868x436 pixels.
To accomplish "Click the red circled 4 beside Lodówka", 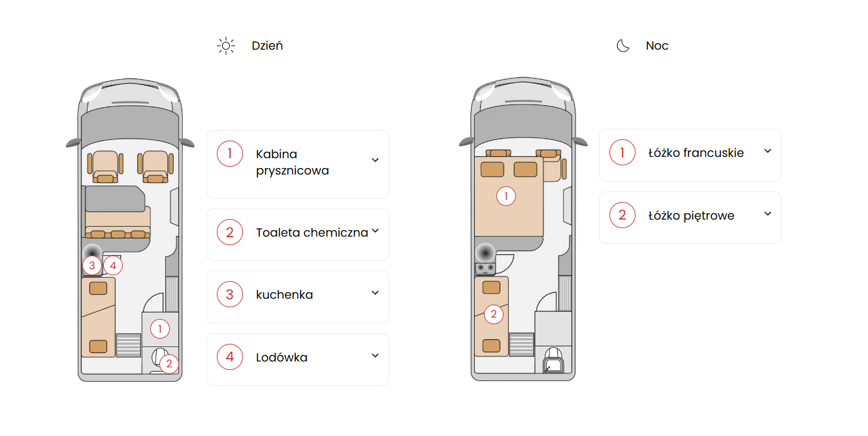I will pos(230,358).
